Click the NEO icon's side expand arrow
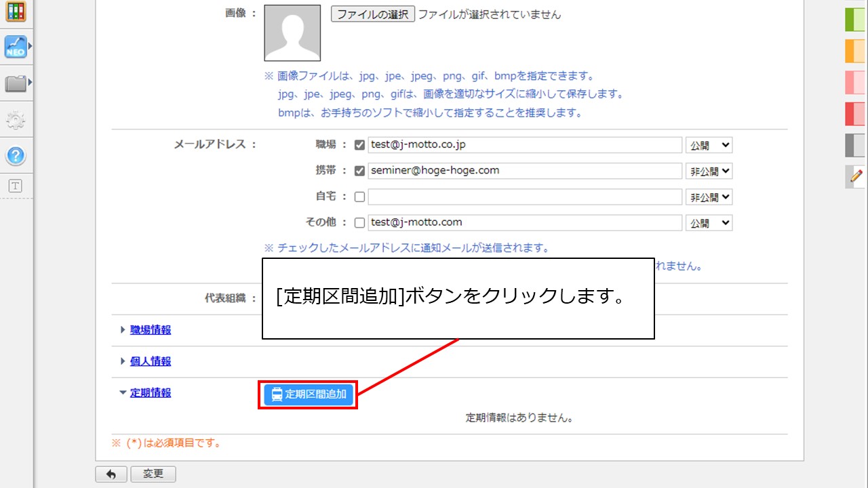The width and height of the screenshot is (868, 488). pos(28,46)
